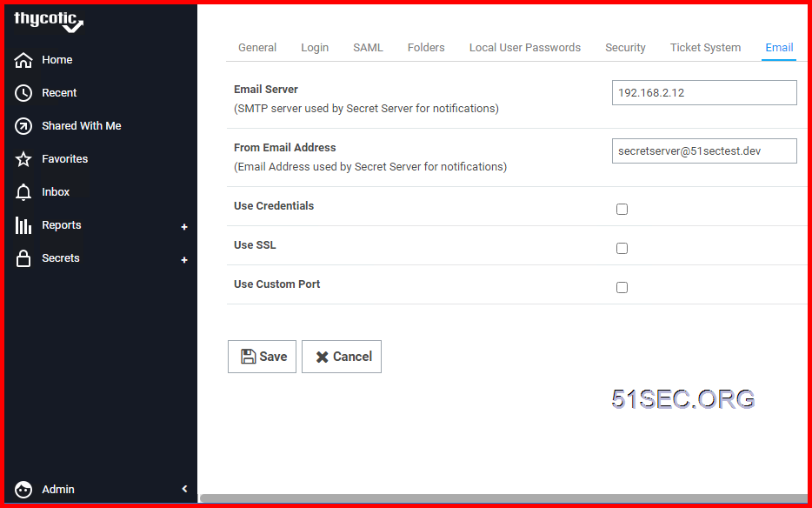Click the SMTP server description text

(x=367, y=109)
